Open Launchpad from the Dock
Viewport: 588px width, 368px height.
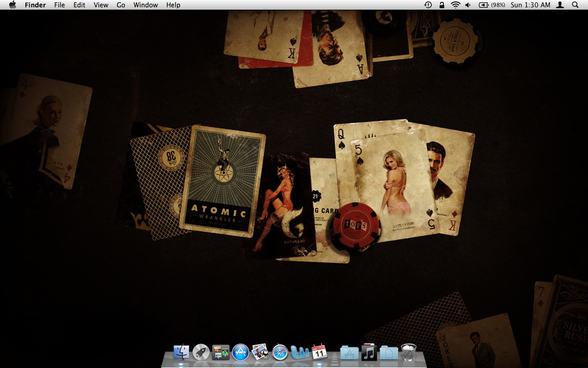tap(201, 352)
